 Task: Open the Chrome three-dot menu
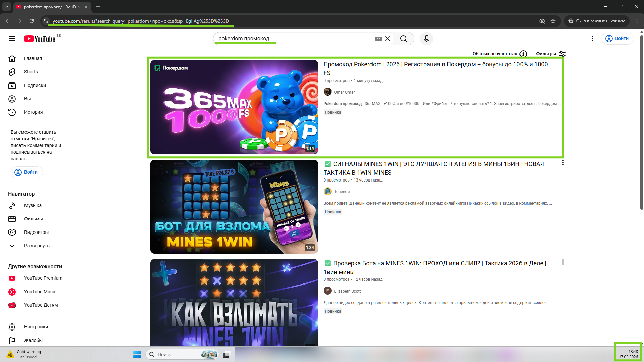pos(637,21)
